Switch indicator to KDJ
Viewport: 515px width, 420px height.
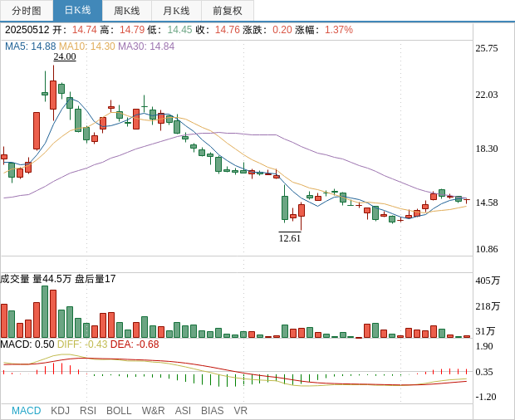click(x=60, y=411)
